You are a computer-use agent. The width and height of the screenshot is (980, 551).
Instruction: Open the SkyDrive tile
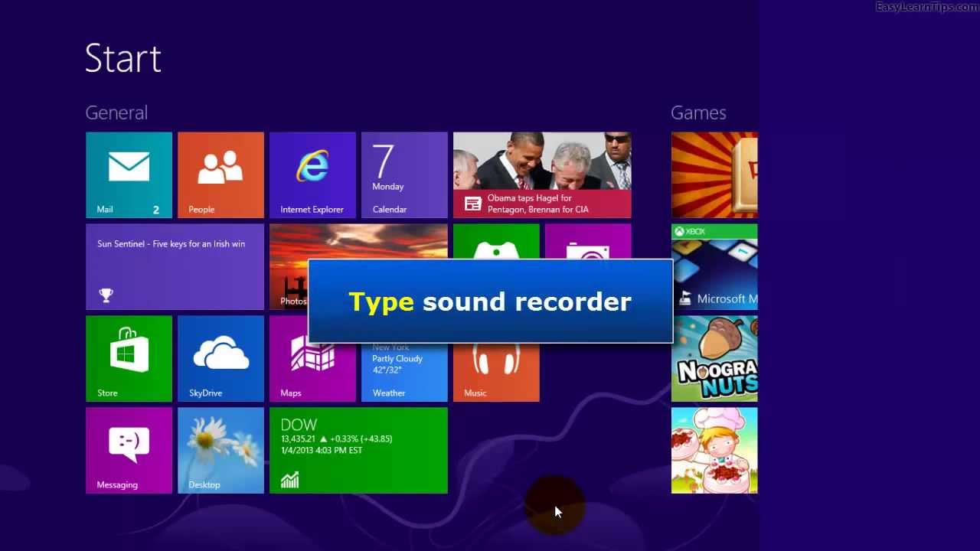220,359
